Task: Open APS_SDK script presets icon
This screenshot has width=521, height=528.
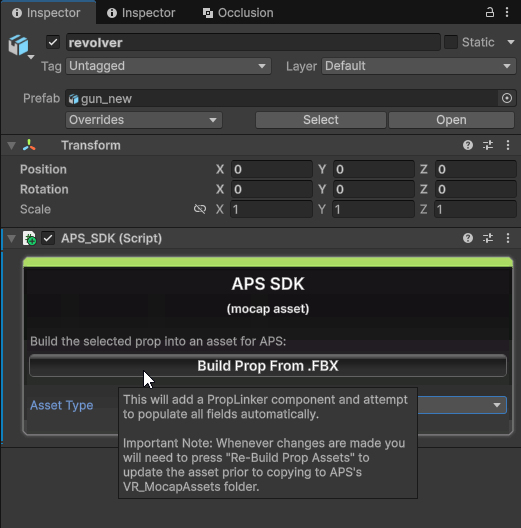Action: point(488,238)
